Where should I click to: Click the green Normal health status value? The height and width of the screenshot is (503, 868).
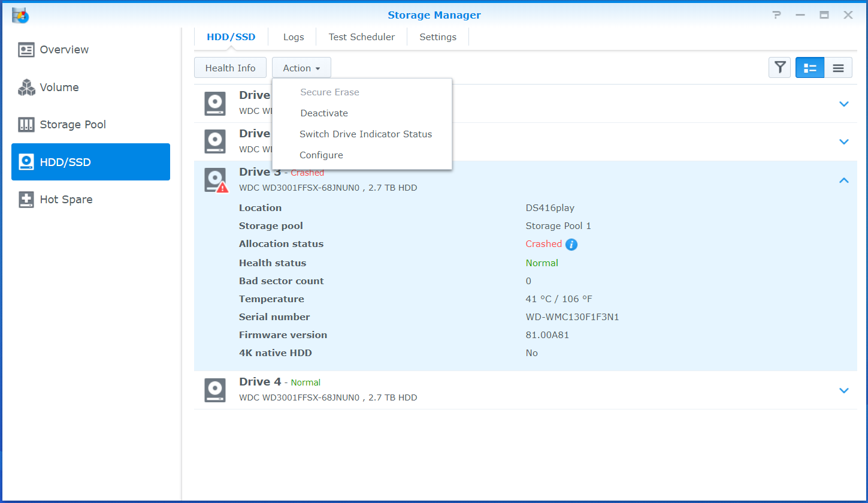coord(542,263)
